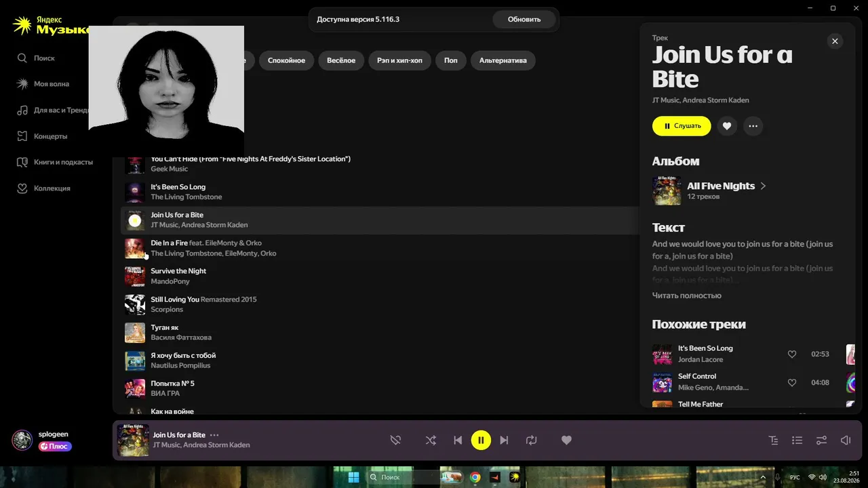
Task: Expand lyrics with Читать полностью
Action: (x=686, y=296)
